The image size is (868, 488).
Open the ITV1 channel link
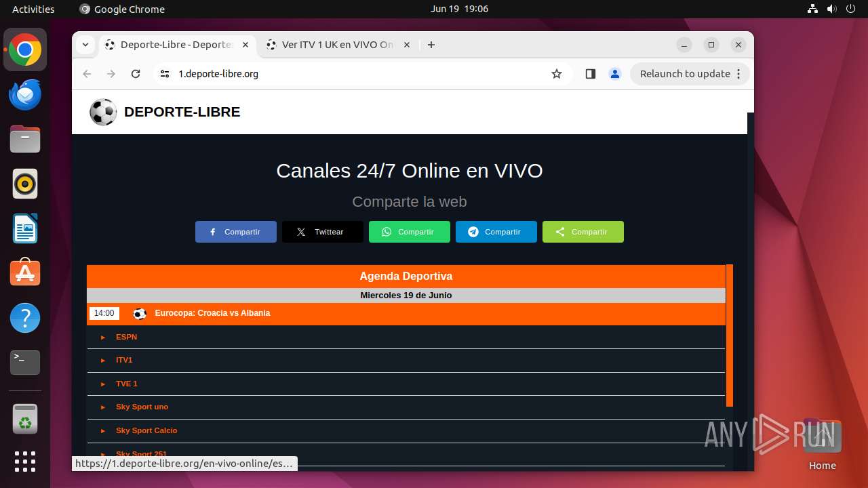[124, 360]
